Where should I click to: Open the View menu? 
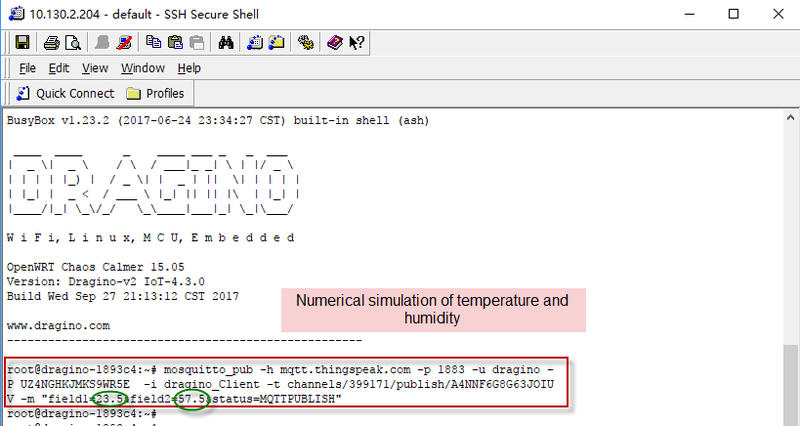[x=95, y=68]
